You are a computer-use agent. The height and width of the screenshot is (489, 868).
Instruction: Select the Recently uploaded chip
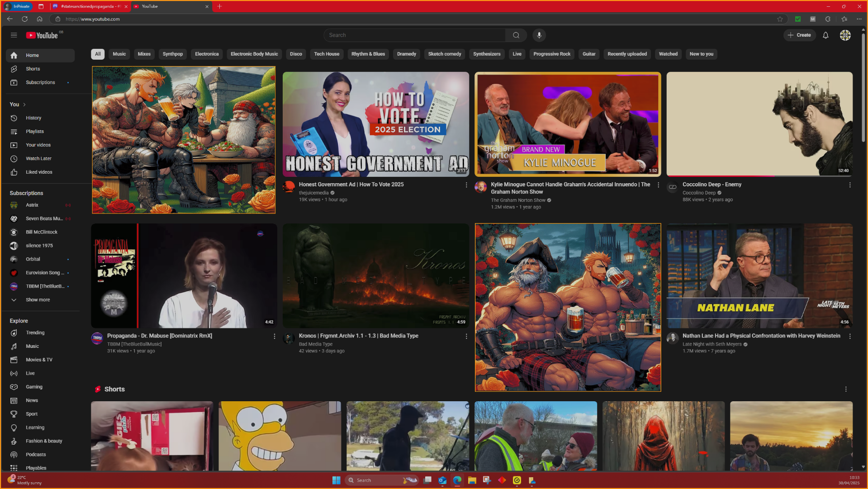pyautogui.click(x=627, y=54)
